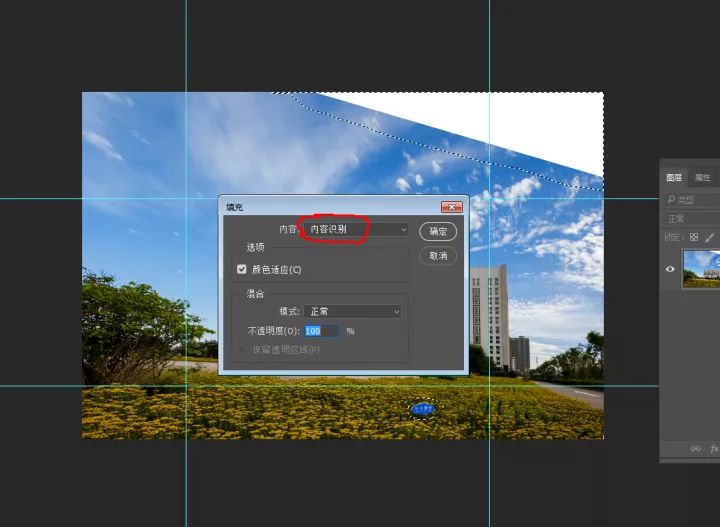
Task: Click the lock image pixels brush icon
Action: pyautogui.click(x=709, y=237)
